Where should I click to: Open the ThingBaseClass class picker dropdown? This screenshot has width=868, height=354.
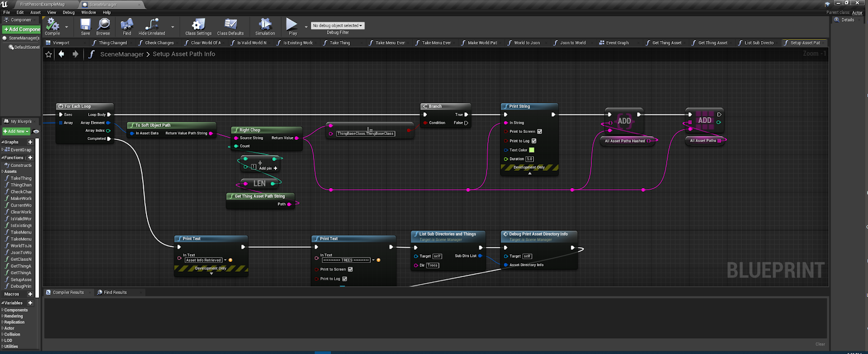point(366,133)
